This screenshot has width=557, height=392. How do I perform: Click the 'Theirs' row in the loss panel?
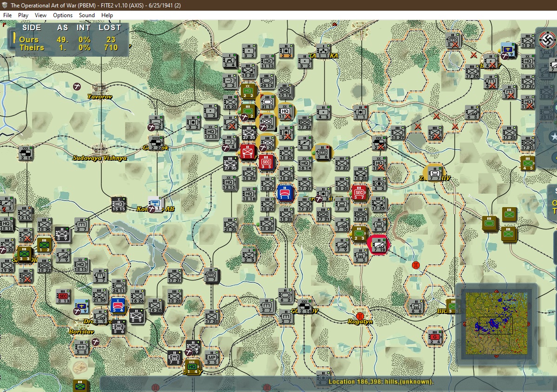pos(69,47)
